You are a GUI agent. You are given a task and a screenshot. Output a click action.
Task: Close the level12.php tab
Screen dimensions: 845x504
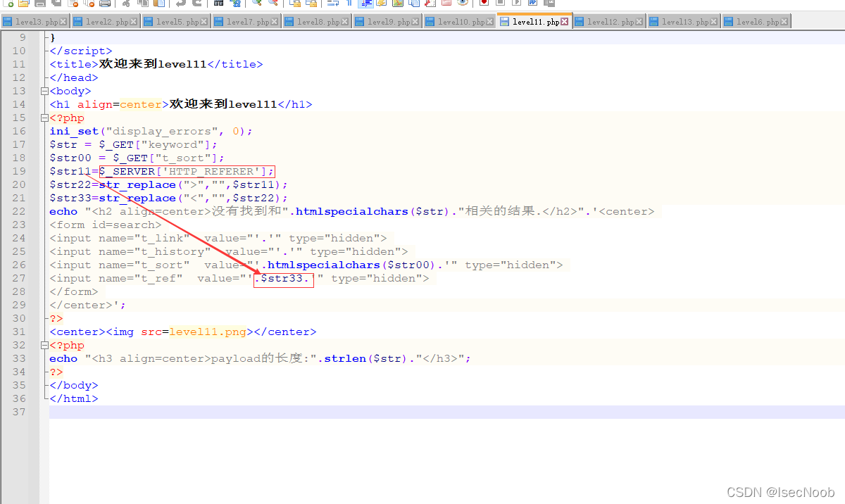[639, 23]
